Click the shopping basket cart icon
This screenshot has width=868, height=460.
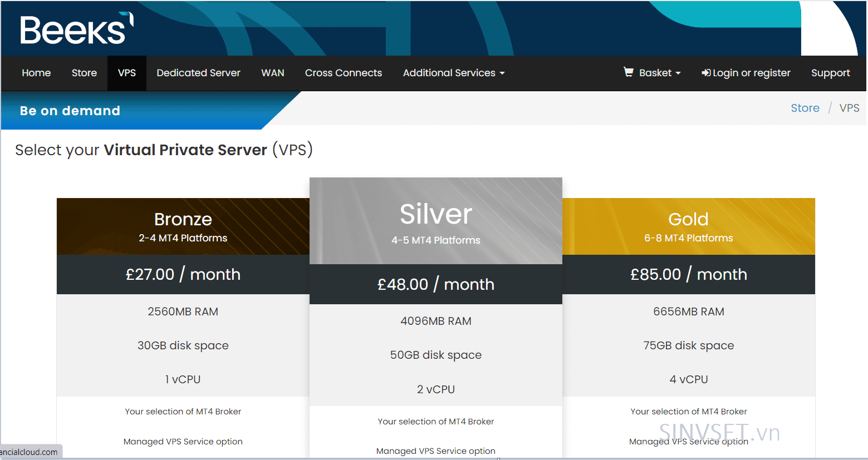629,72
